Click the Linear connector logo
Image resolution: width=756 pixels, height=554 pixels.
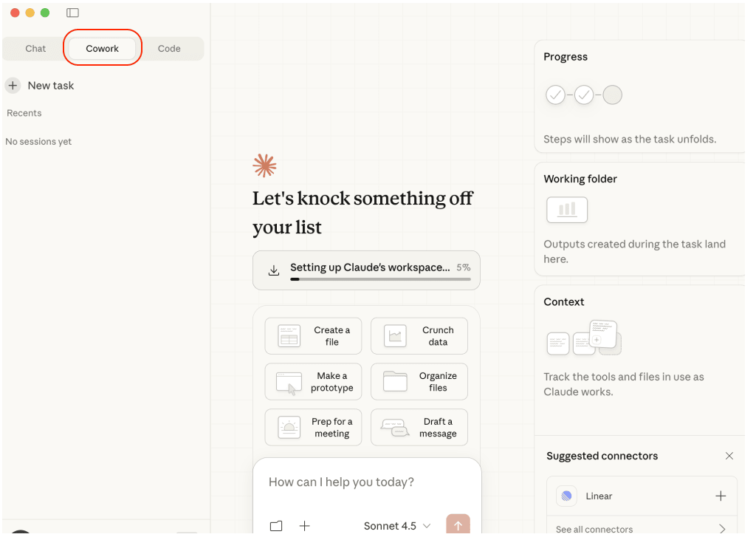click(566, 496)
